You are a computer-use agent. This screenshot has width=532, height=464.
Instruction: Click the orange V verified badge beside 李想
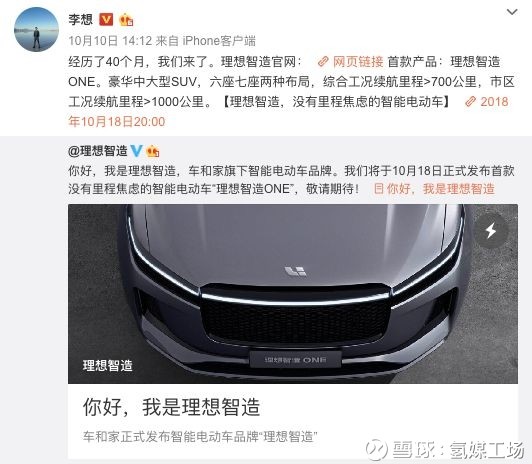coord(106,19)
